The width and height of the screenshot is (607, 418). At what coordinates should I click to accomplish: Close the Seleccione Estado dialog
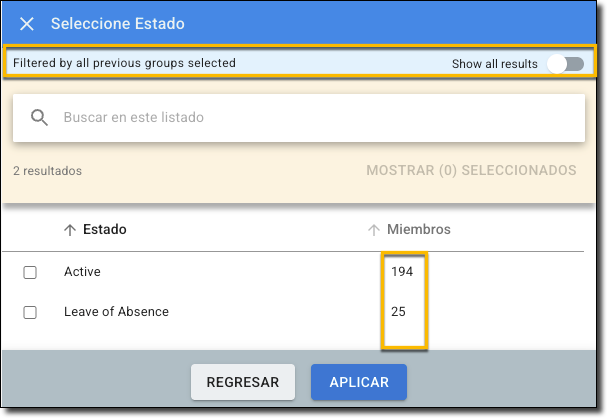[x=27, y=23]
